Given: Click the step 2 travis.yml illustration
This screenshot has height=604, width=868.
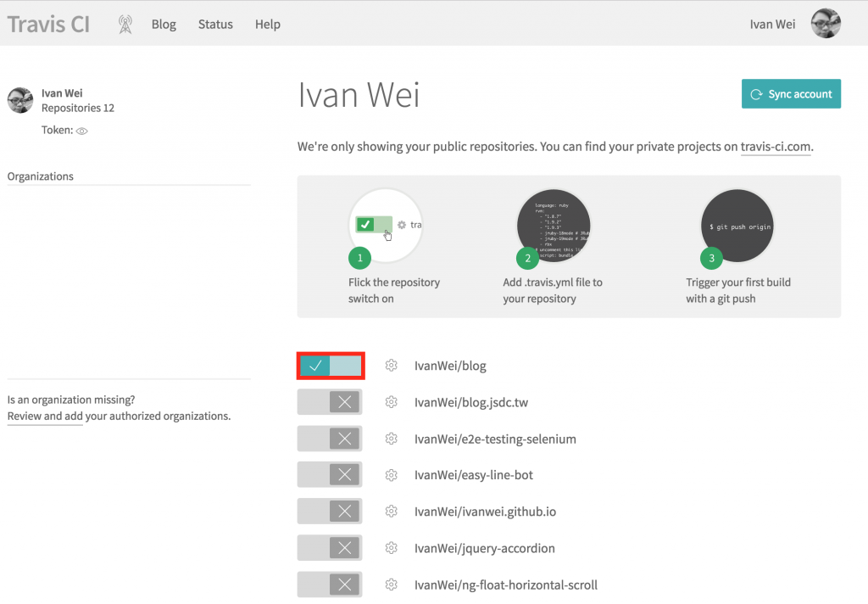Looking at the screenshot, I should tap(554, 226).
